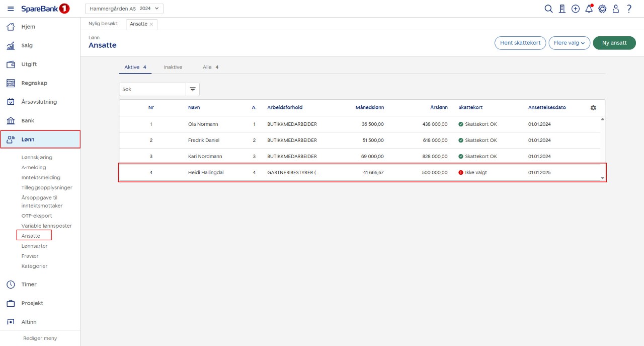
Task: Click the help question mark icon
Action: tap(629, 9)
